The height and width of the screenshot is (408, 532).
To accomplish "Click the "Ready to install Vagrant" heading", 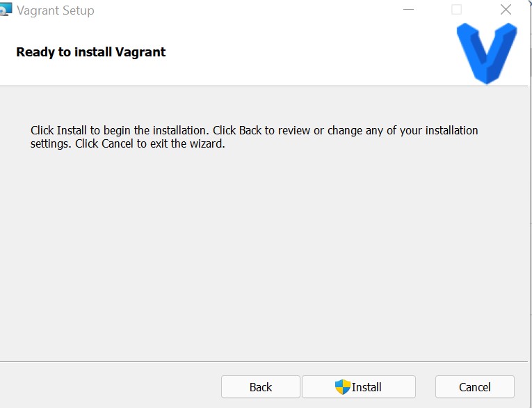I will 91,52.
